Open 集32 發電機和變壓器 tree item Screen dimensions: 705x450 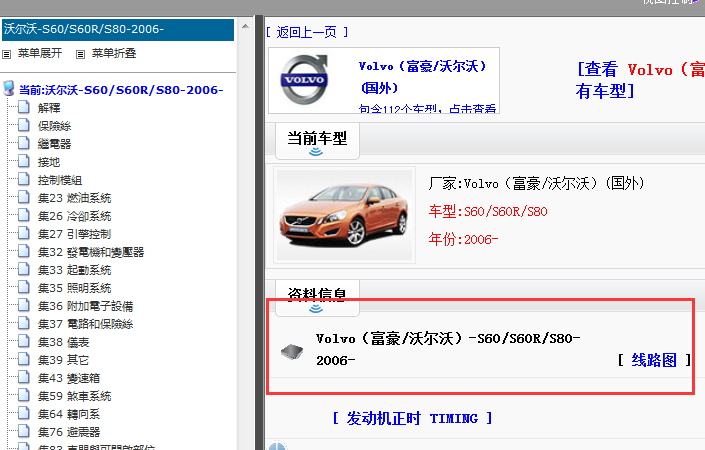[91, 252]
